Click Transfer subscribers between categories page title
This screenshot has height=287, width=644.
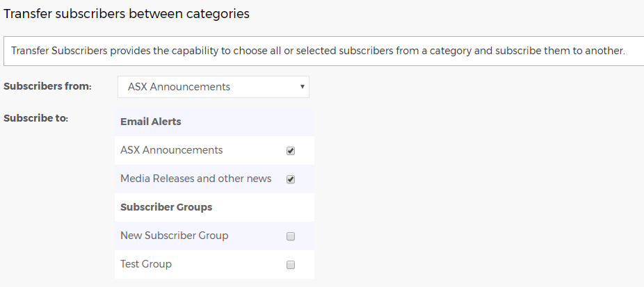tap(126, 13)
